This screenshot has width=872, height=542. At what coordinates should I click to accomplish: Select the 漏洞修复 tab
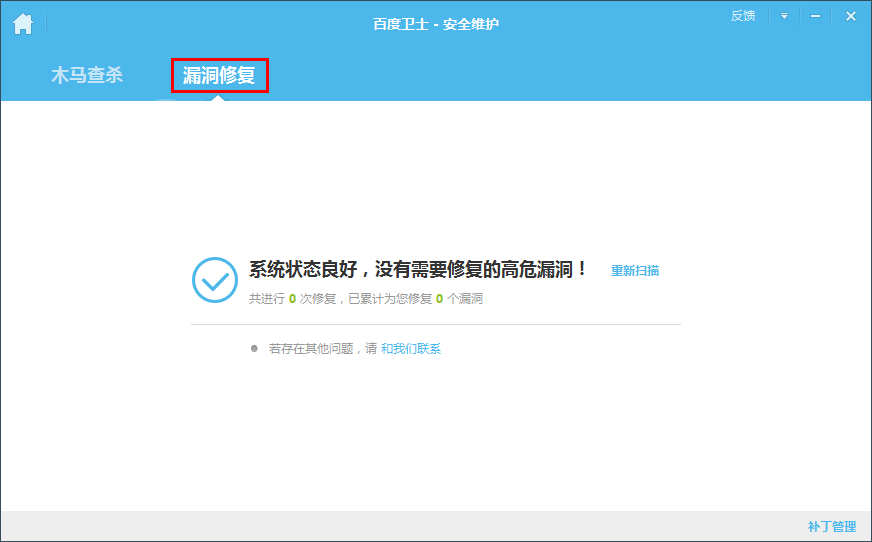click(x=219, y=75)
